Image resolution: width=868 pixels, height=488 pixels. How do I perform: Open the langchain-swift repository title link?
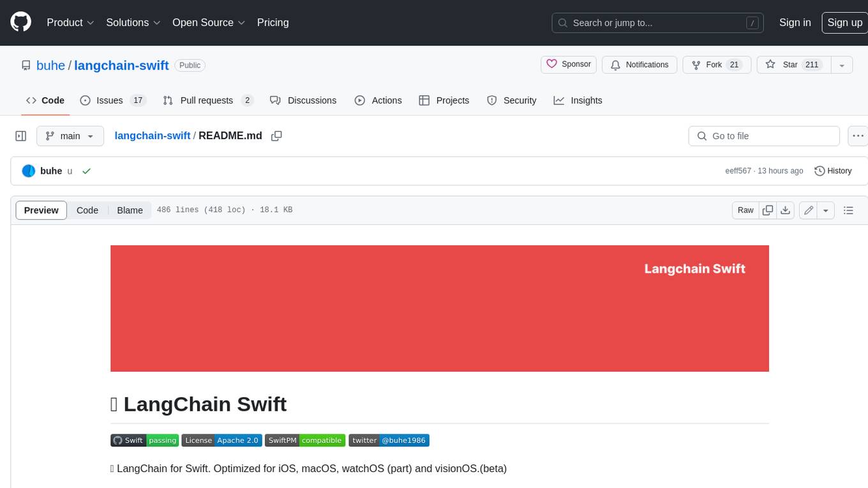point(121,65)
